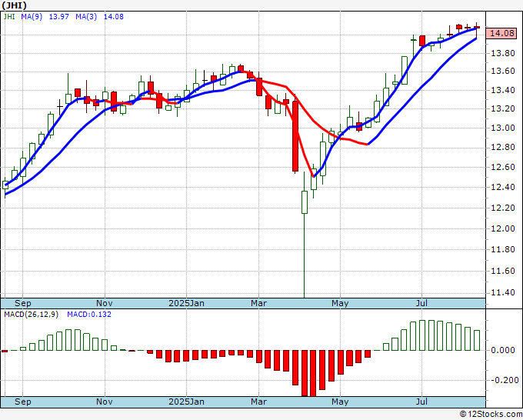Click the MA(9) legend label

[32, 17]
